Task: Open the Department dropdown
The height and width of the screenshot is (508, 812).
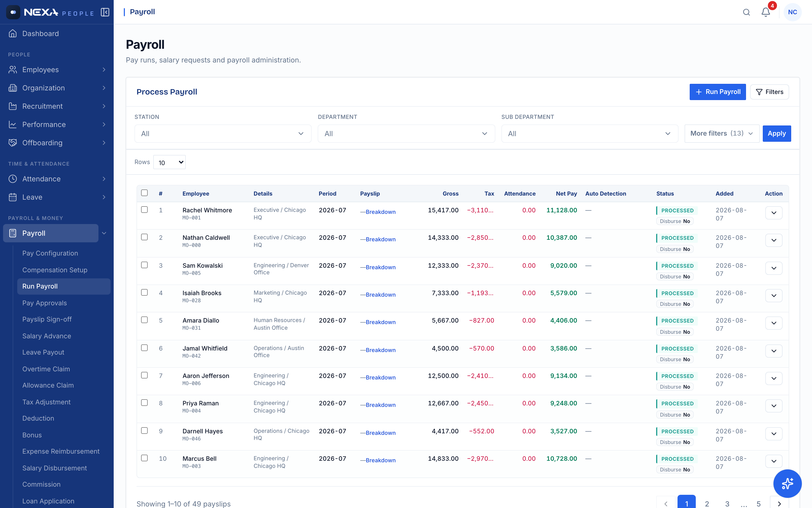Action: (x=406, y=134)
